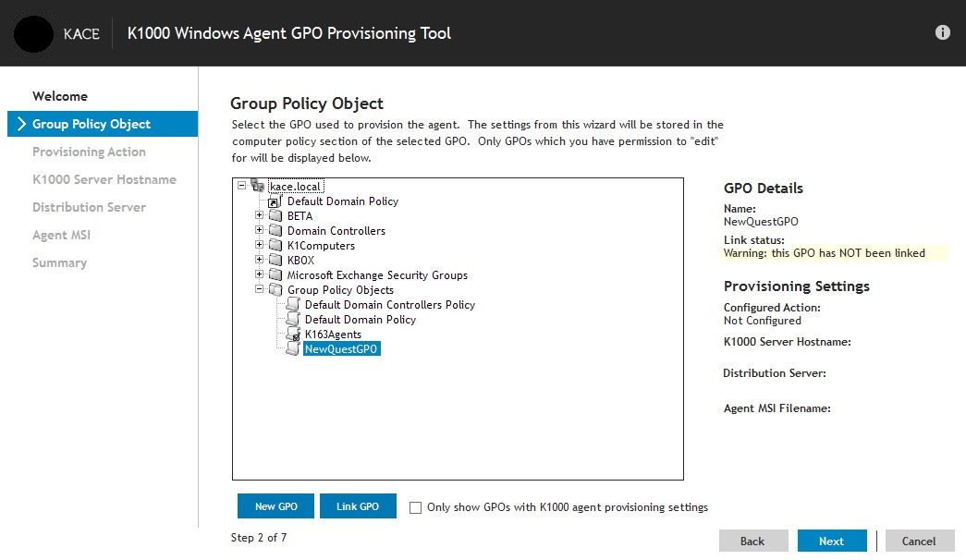Expand the Domain Controllers node
Screen dimensions: 966x560
click(x=259, y=230)
